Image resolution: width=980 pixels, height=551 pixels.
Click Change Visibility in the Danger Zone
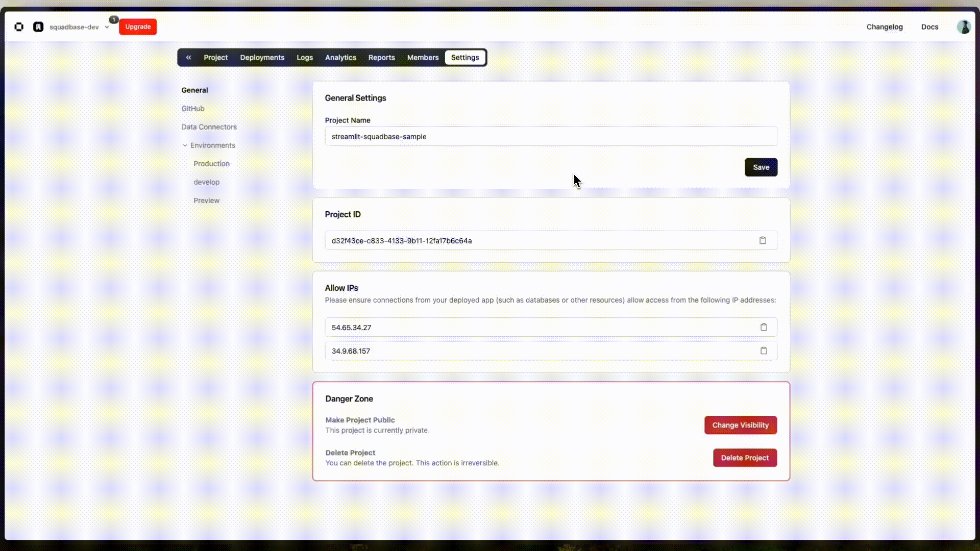click(x=741, y=425)
